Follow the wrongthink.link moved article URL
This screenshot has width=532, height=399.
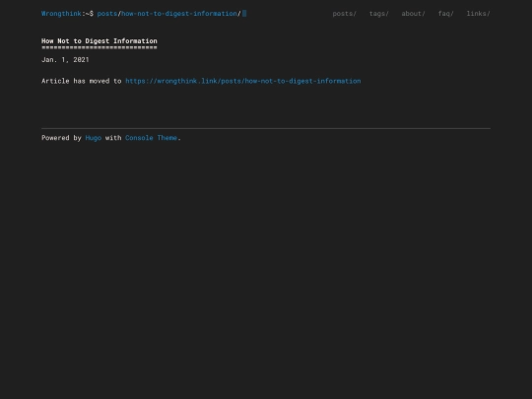tap(243, 81)
